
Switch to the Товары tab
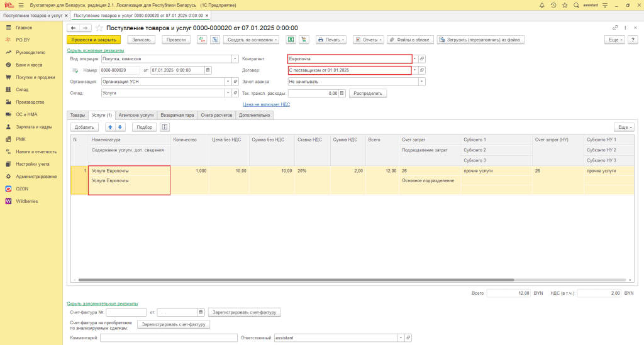pyautogui.click(x=77, y=115)
